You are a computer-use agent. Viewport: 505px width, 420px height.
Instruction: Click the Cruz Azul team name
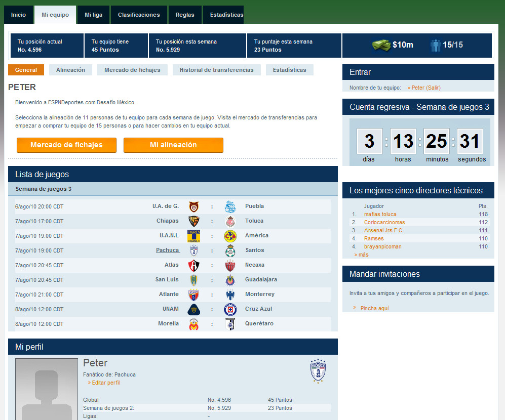tap(259, 309)
